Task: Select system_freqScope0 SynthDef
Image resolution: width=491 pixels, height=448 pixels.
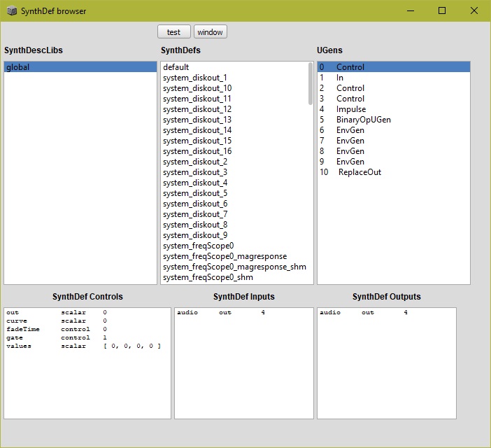Action: (234, 246)
